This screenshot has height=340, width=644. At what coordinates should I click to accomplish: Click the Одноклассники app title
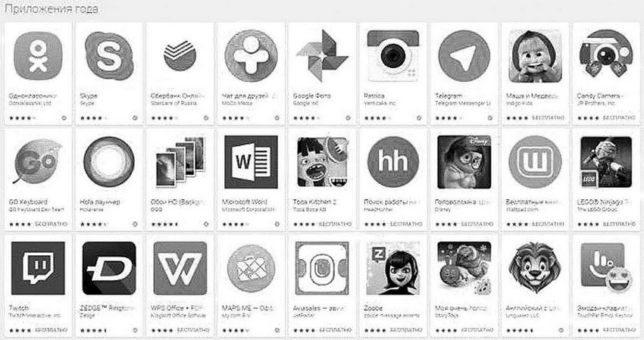33,95
